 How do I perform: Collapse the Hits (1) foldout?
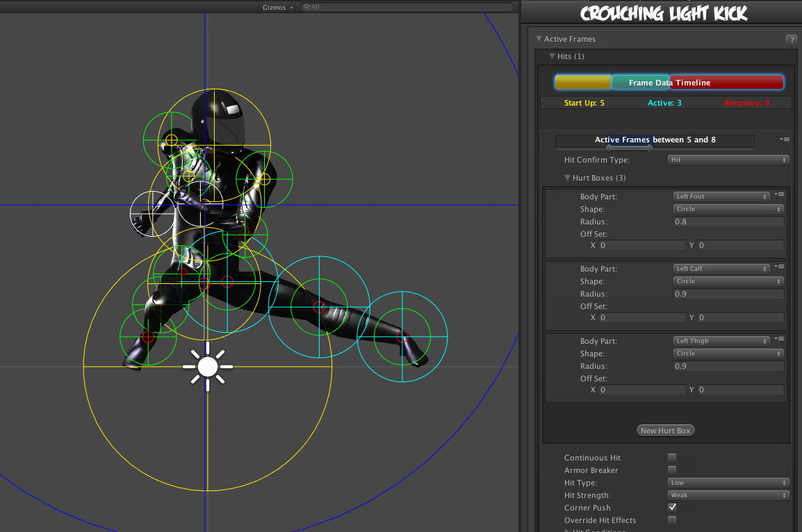552,56
